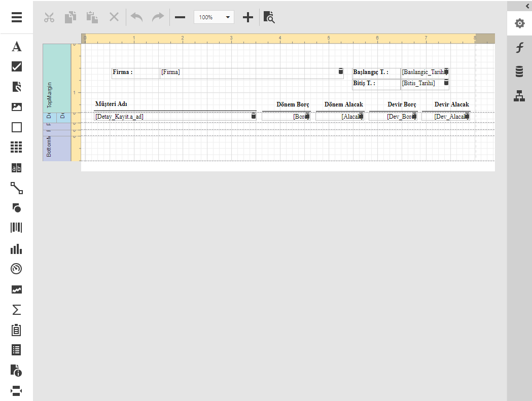Open the 100% zoom level dropdown
Image resolution: width=532 pixels, height=401 pixels.
point(214,17)
